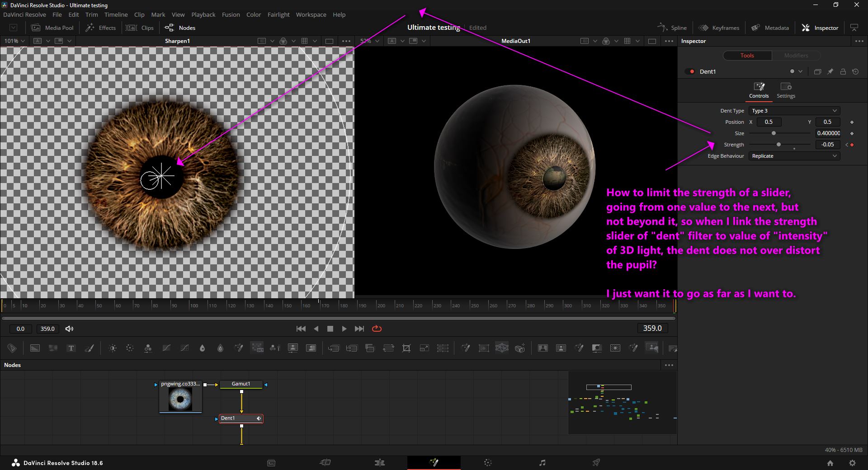The height and width of the screenshot is (470, 868).
Task: Toggle the pin icon for Dent1
Action: click(x=830, y=71)
